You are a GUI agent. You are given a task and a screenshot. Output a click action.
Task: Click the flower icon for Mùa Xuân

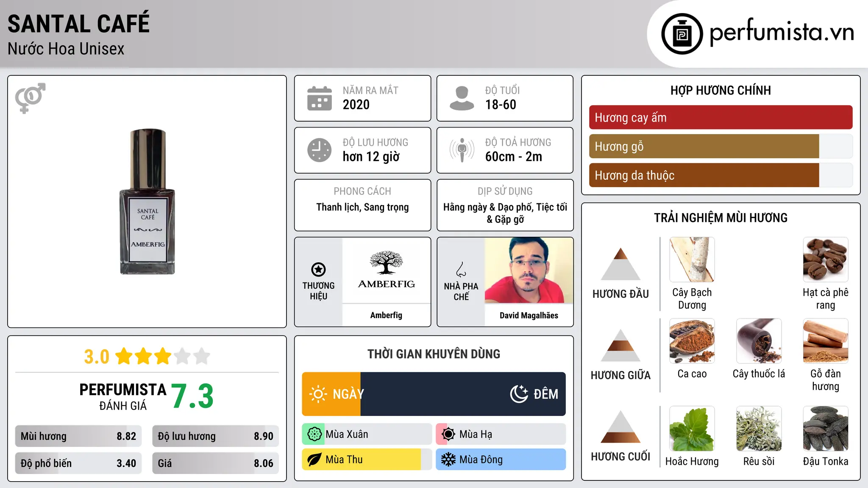coord(314,434)
